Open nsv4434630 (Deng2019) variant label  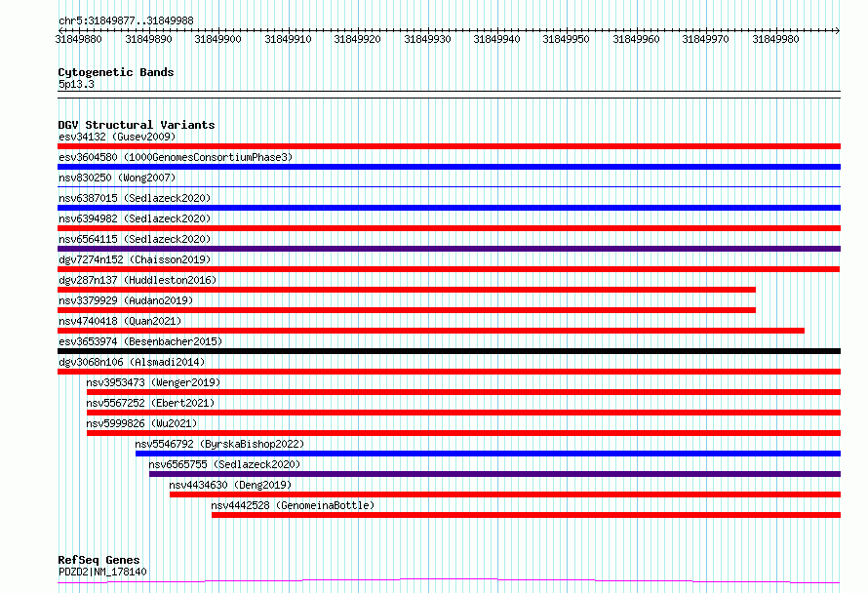click(x=230, y=485)
